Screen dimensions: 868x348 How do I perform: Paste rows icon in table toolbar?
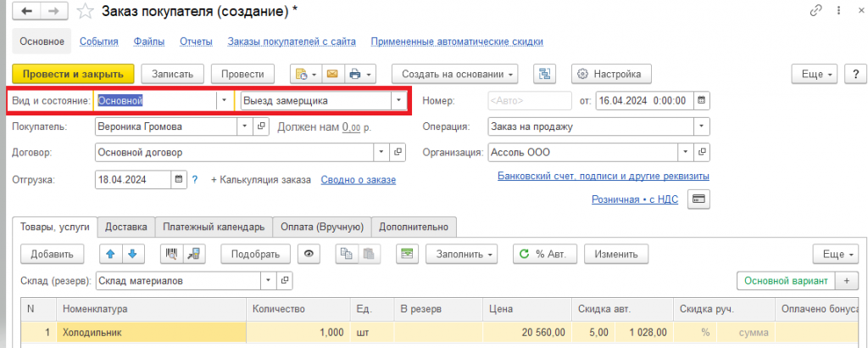pos(368,255)
